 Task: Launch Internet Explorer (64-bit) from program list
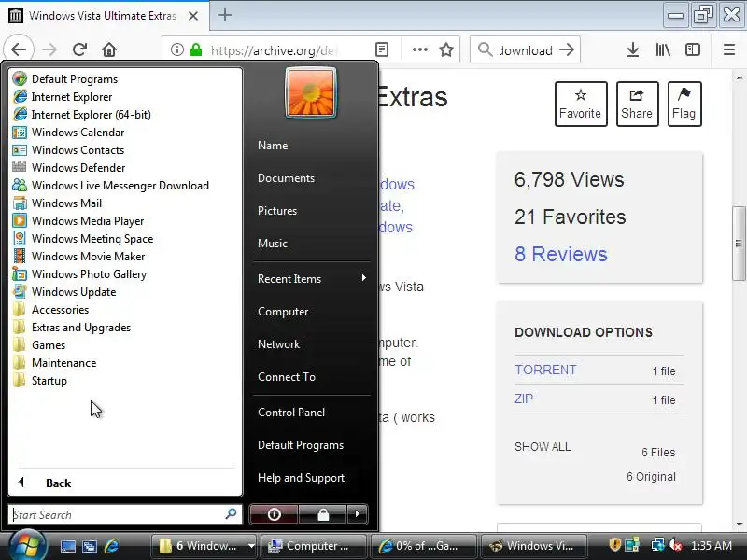point(91,115)
